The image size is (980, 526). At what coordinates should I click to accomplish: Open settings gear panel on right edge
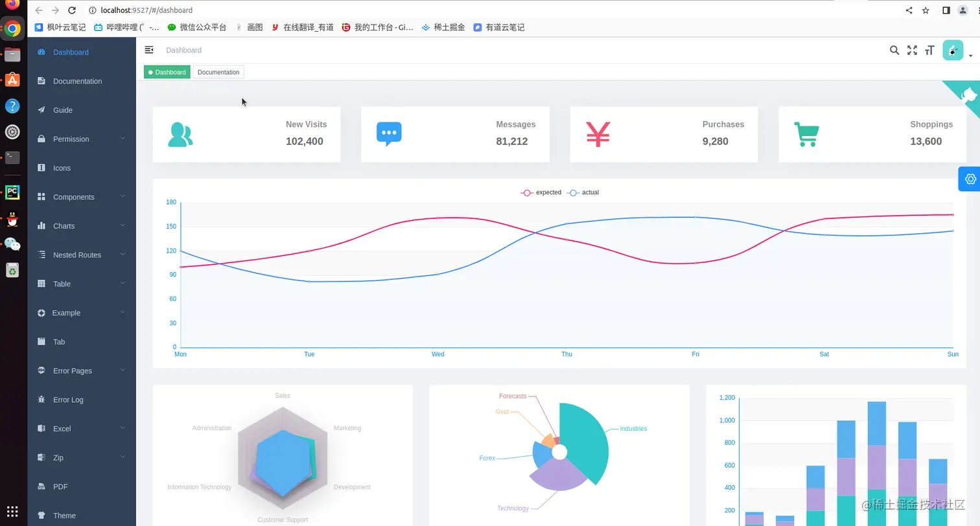pyautogui.click(x=970, y=179)
